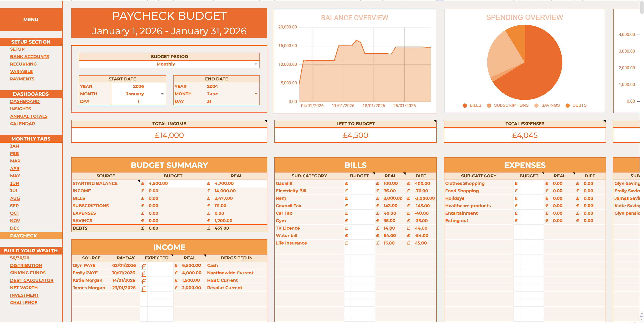Click the Gas Bill budget cell
This screenshot has width=644, height=323.
(363, 183)
